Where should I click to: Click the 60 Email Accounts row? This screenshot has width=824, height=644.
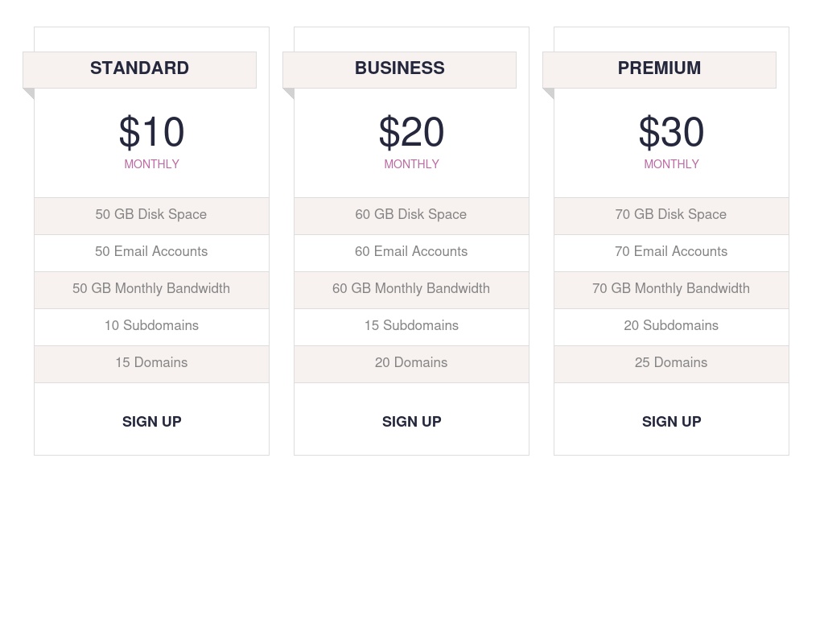click(x=411, y=252)
